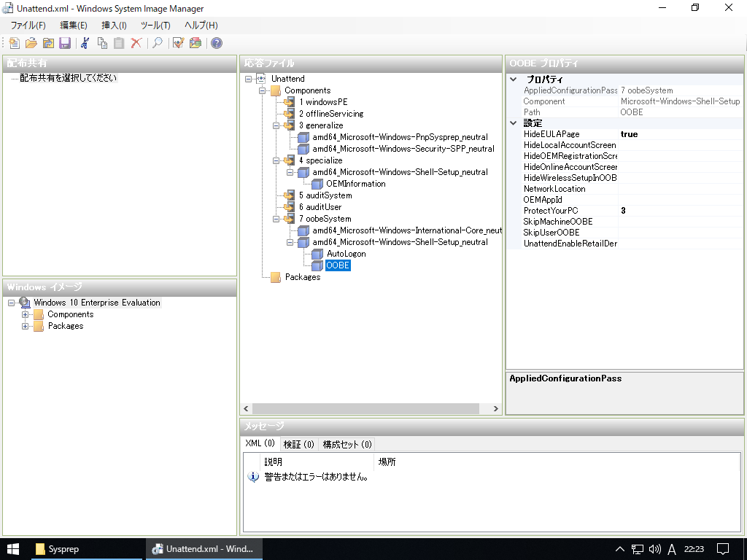The height and width of the screenshot is (560, 747).
Task: Click the answer file scroll left arrow
Action: click(x=247, y=408)
